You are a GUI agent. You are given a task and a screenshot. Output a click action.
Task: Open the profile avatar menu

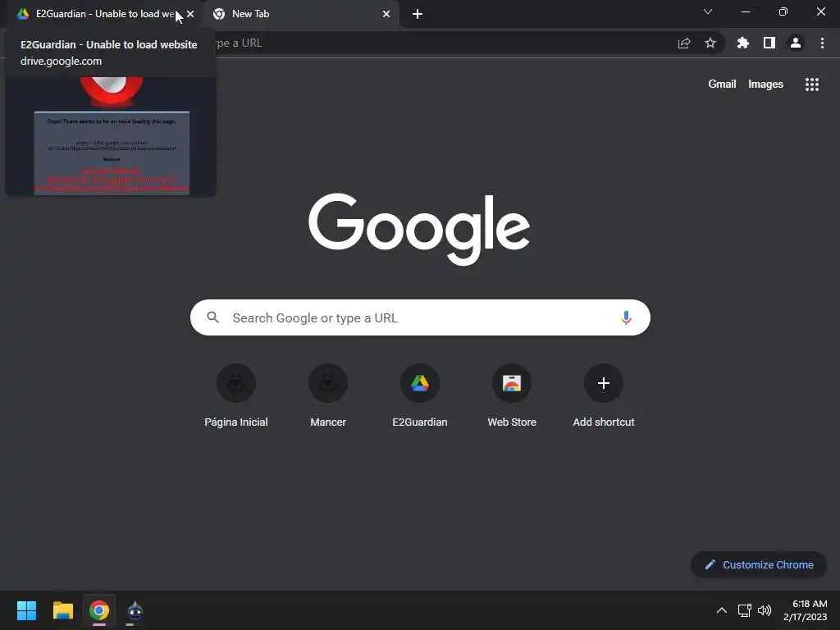(x=796, y=43)
